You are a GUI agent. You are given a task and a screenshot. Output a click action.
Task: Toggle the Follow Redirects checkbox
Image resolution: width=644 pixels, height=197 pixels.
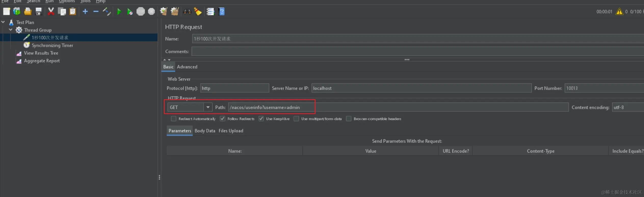coord(222,119)
